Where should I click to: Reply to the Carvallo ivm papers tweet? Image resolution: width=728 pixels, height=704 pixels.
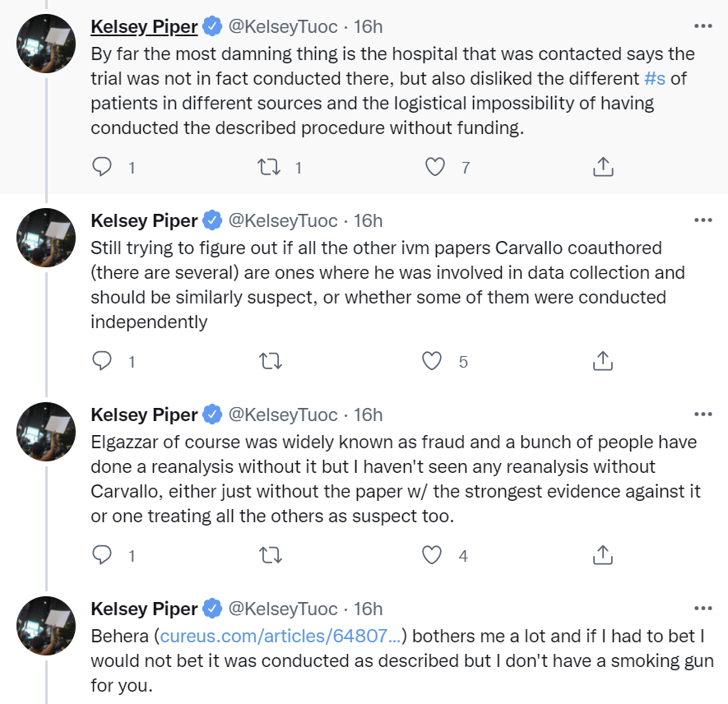102,360
